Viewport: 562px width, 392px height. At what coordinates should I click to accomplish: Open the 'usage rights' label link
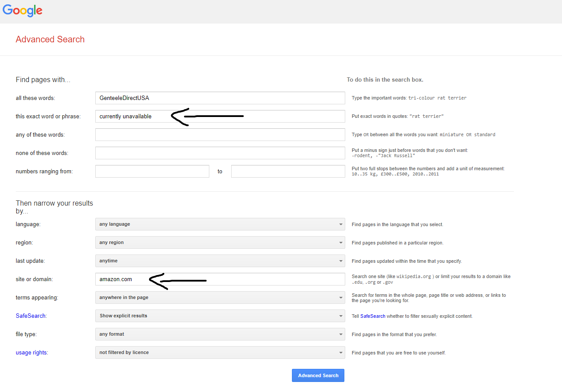pyautogui.click(x=31, y=353)
